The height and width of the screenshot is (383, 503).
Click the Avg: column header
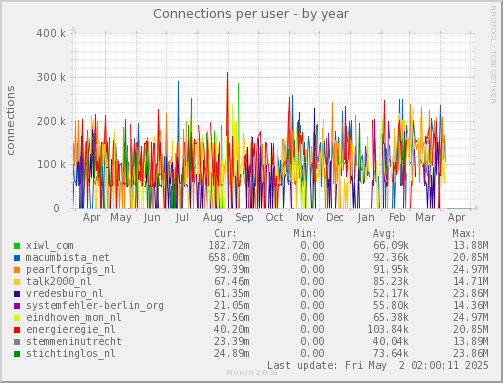tap(384, 233)
